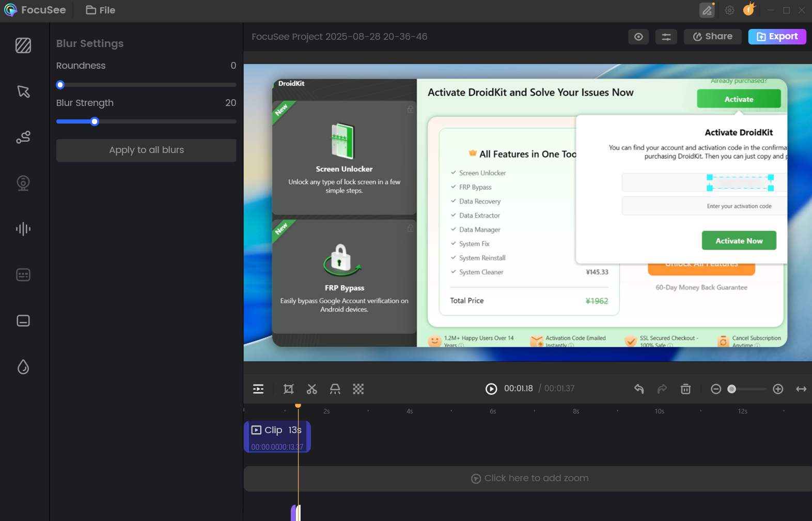This screenshot has width=812, height=521.
Task: Open the captions sidebar icon
Action: 23,274
